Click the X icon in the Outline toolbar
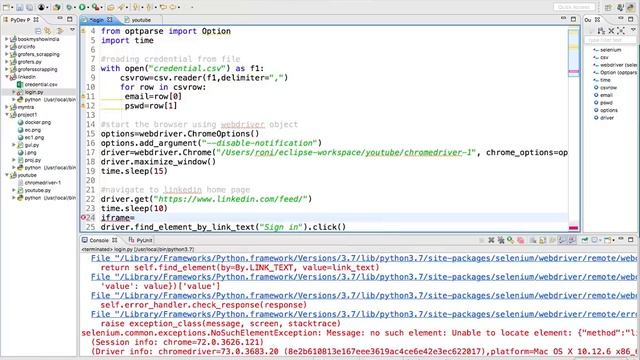 [x=611, y=31]
